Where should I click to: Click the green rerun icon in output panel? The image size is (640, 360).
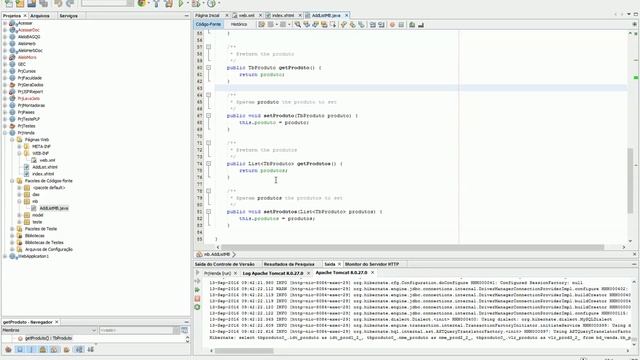click(198, 289)
